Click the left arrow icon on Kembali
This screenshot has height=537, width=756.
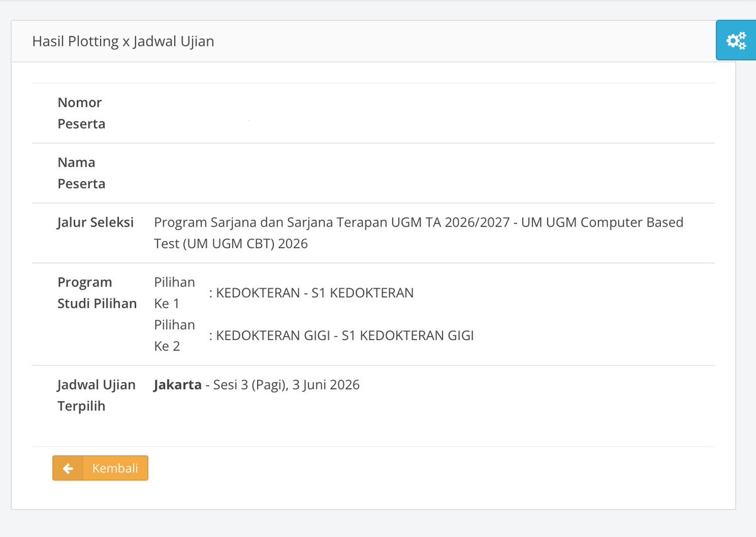coord(68,468)
